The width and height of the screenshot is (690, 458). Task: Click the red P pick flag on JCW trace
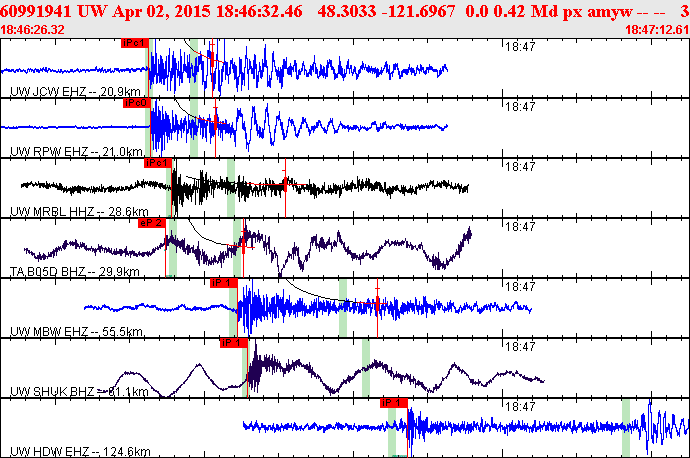point(135,44)
